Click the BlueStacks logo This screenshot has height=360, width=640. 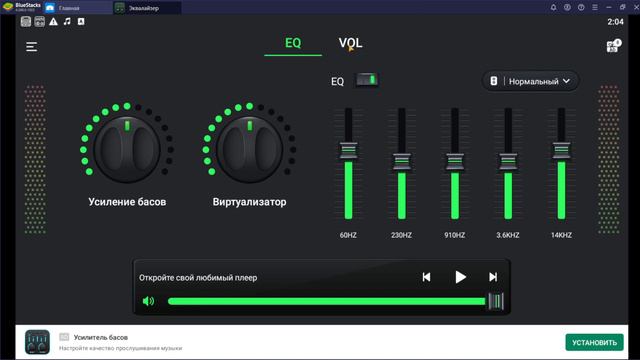pos(7,7)
